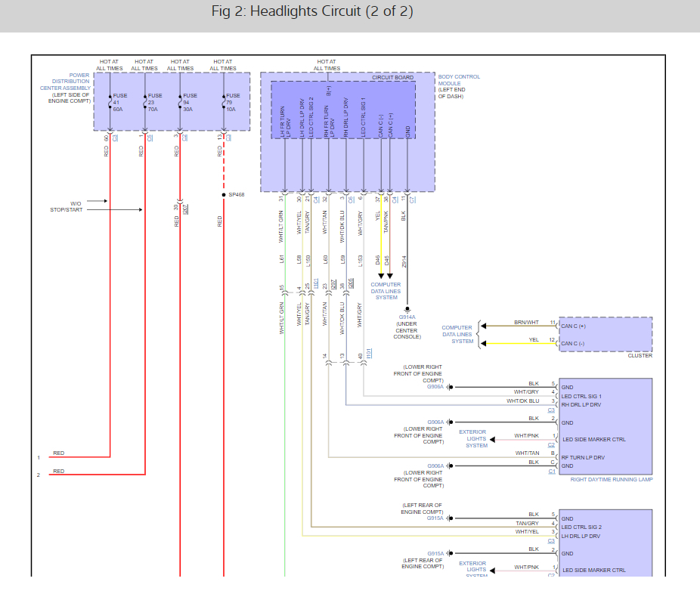Click the Fuse 23 70A symbol
The width and height of the screenshot is (700, 597).
145,102
